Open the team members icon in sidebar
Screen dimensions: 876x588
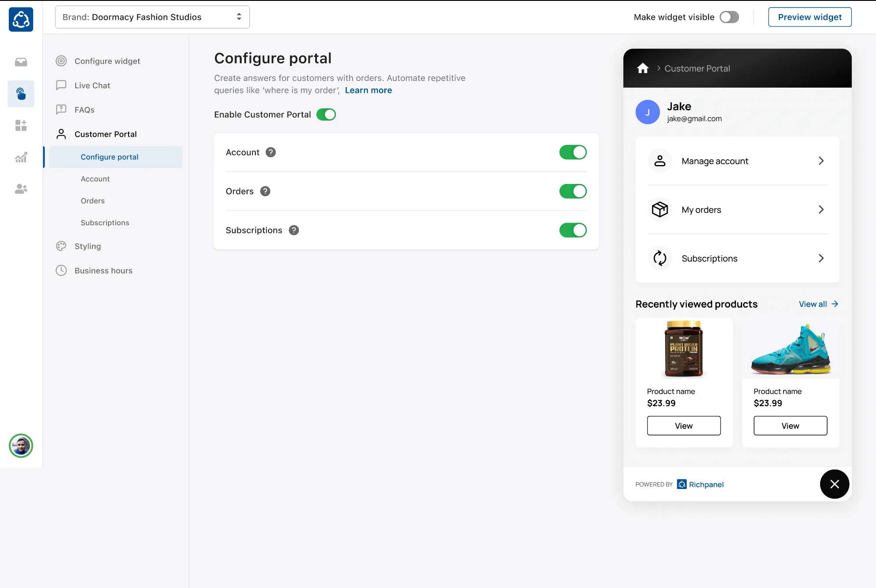[21, 189]
